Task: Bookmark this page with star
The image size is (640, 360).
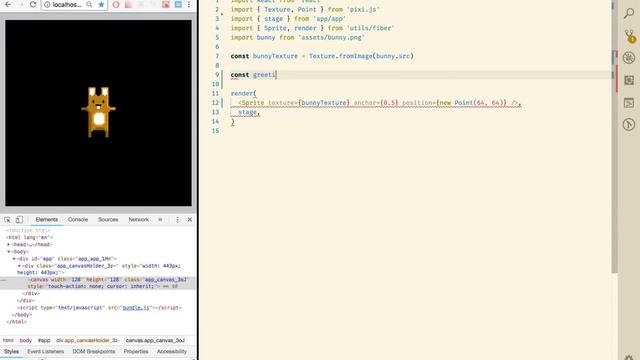Action: tap(101, 5)
